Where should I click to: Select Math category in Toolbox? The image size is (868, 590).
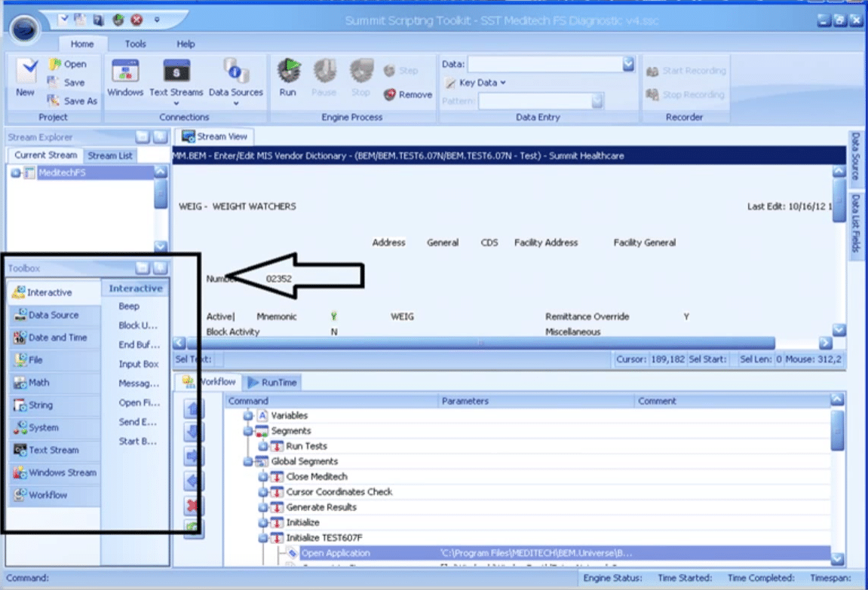54,383
